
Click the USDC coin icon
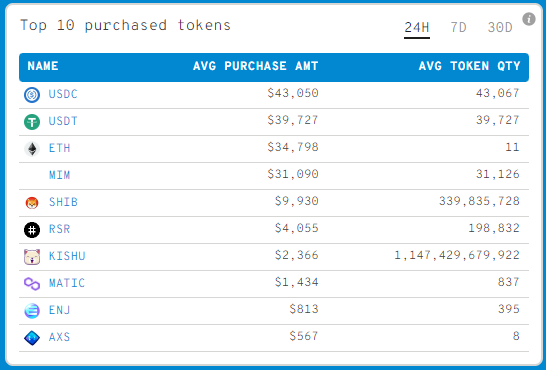[32, 95]
